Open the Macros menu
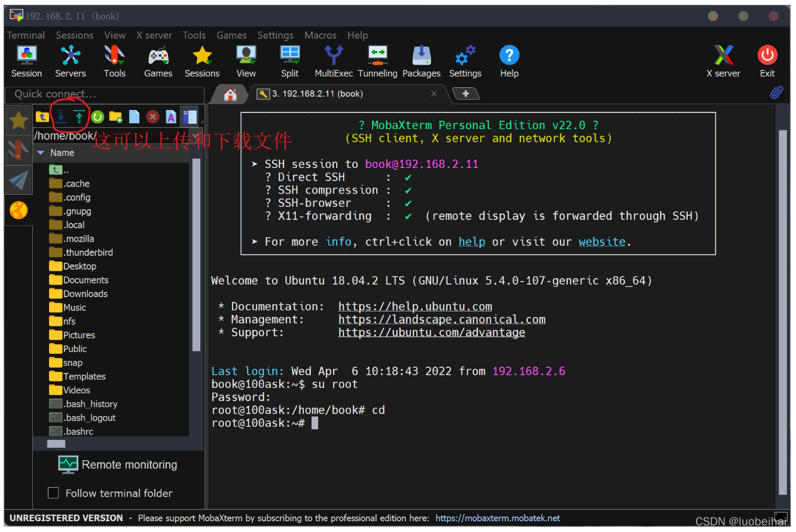The width and height of the screenshot is (796, 532). 320,35
